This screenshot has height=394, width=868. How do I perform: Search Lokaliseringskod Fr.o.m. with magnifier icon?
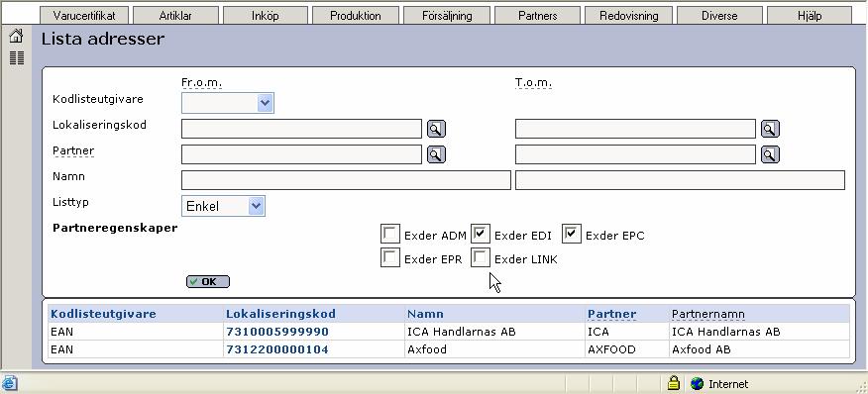(436, 129)
